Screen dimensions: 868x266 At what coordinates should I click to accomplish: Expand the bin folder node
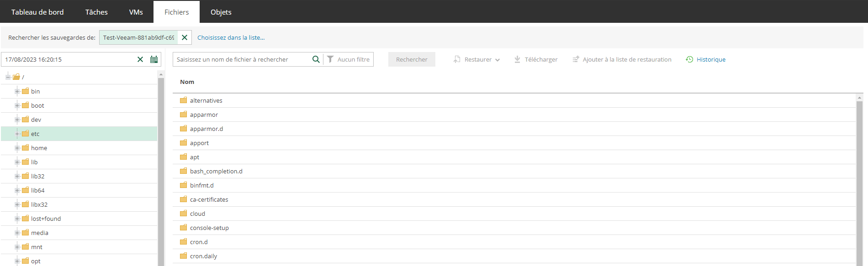[x=17, y=91]
